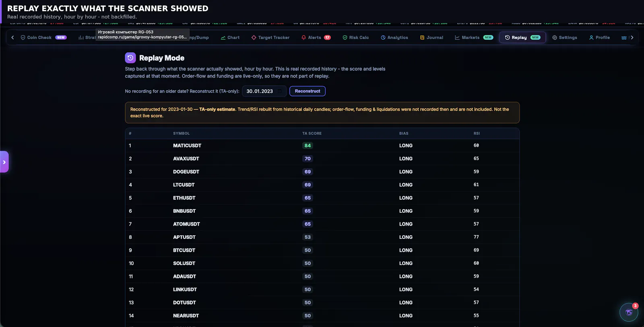The height and width of the screenshot is (327, 644).
Task: Select the NEARUSDT symbol
Action: [186, 316]
